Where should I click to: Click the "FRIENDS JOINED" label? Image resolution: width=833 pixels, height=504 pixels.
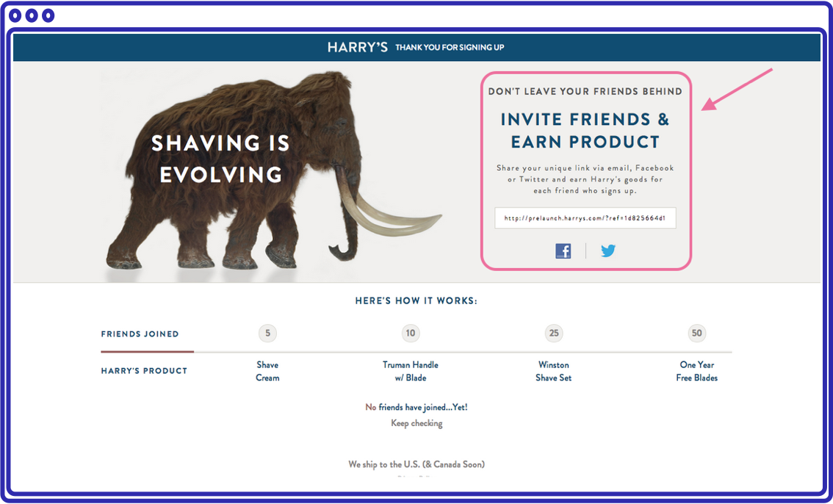tap(140, 334)
